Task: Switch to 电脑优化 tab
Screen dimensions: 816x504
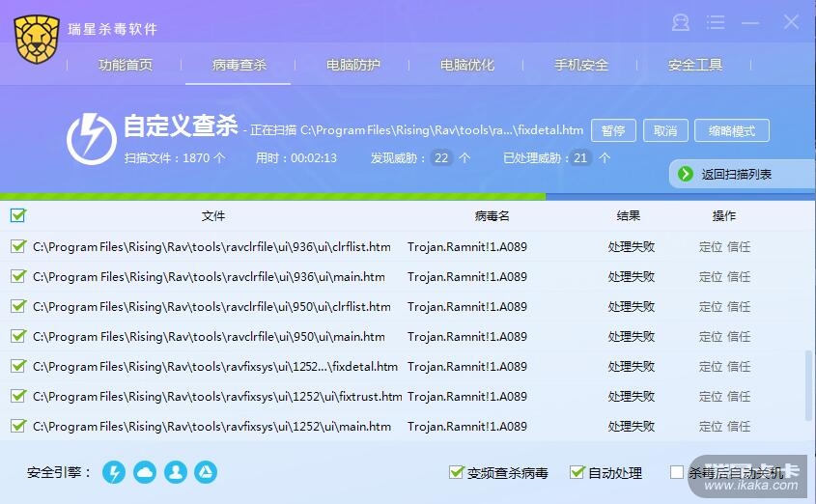Action: point(466,65)
